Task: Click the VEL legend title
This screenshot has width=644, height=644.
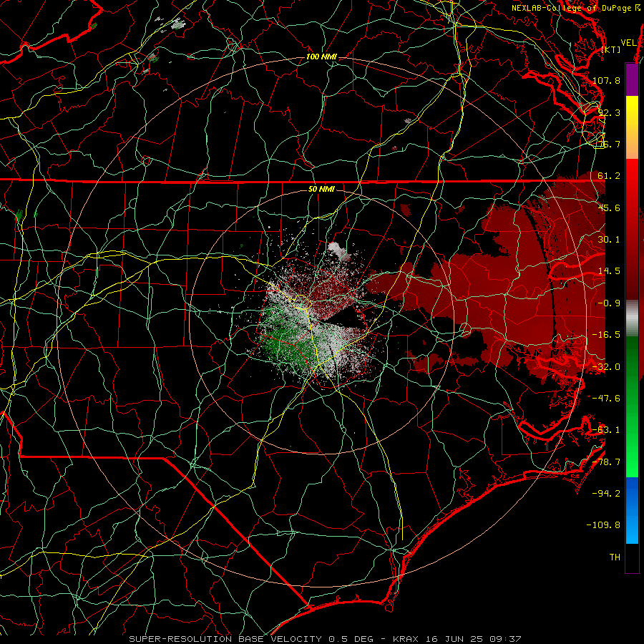Action: 628,43
